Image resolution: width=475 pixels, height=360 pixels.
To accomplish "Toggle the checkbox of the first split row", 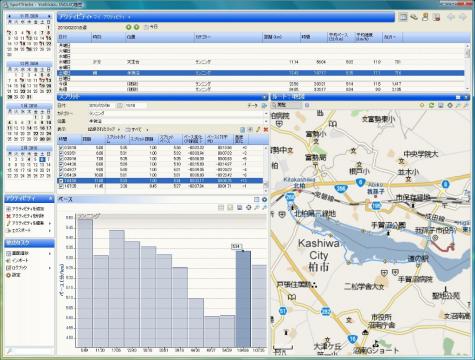I will (x=61, y=148).
